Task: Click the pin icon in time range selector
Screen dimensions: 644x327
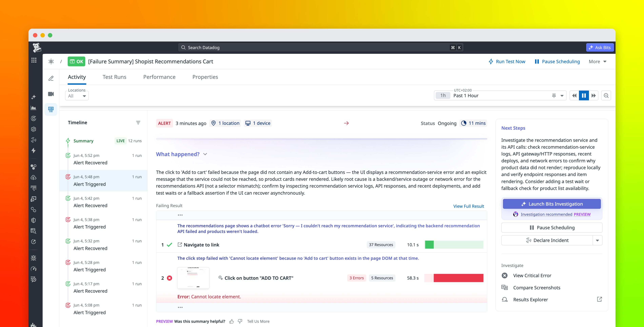Action: coord(554,96)
